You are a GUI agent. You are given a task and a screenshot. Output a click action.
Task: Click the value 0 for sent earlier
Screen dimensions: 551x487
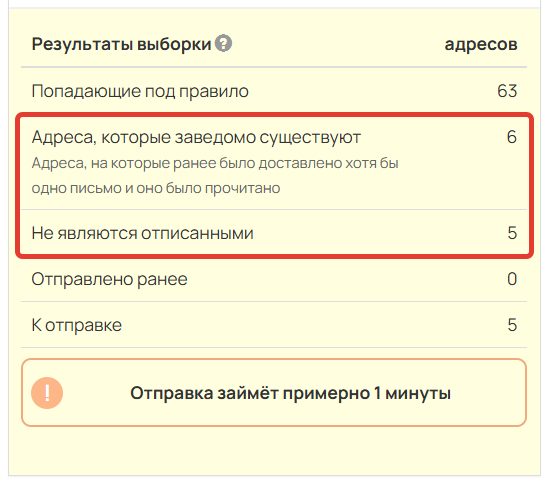click(512, 279)
